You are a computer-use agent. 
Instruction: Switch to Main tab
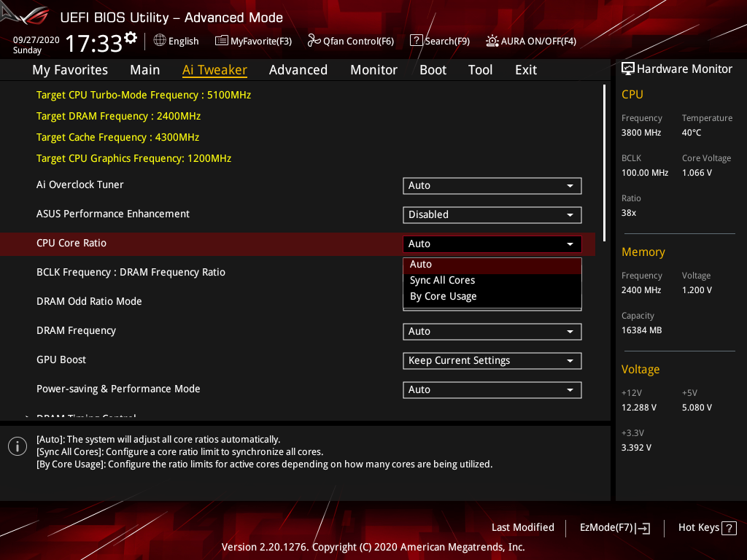(145, 70)
